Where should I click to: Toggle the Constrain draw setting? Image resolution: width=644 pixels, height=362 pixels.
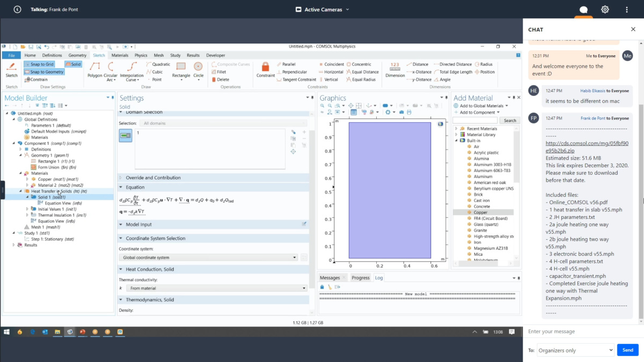(35, 79)
